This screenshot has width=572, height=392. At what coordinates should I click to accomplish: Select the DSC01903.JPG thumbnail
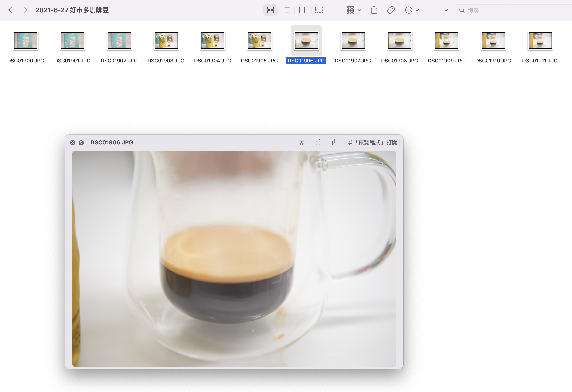point(166,41)
